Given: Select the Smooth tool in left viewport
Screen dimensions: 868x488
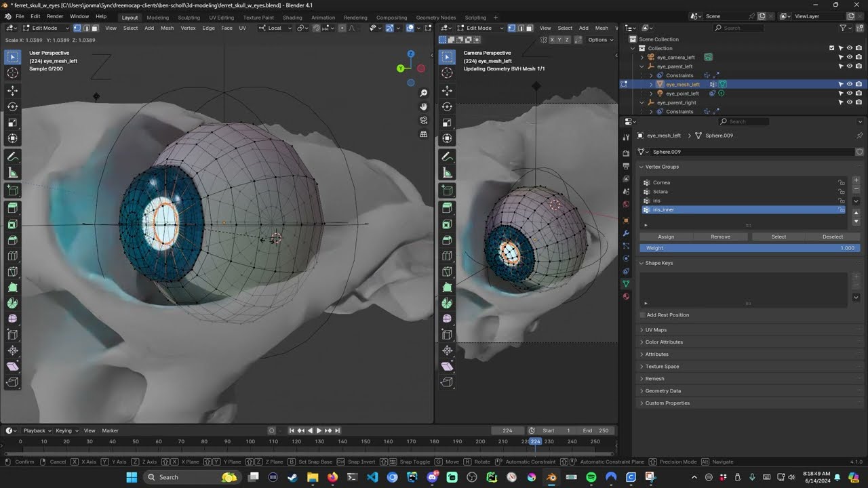Looking at the screenshot, I should click(x=13, y=319).
